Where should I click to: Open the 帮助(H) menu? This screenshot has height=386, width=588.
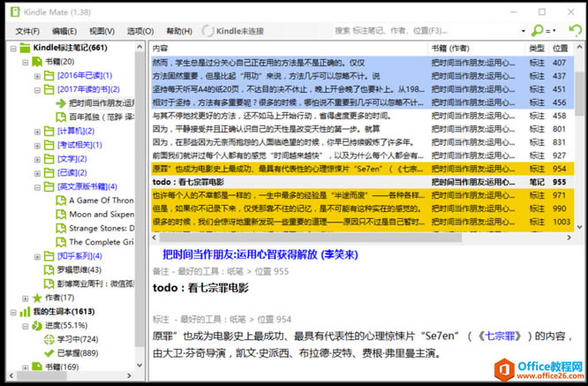(x=179, y=31)
